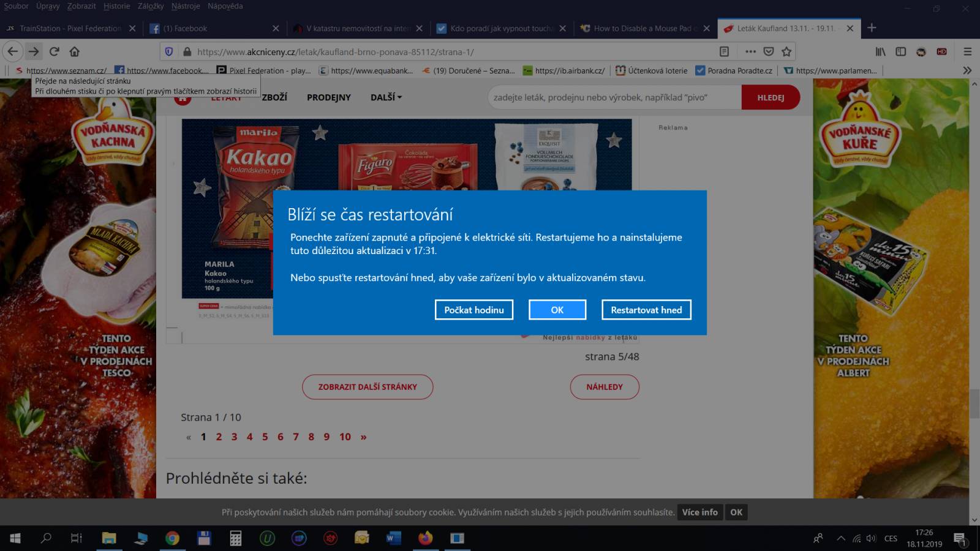
Task: Open Microsoft Word from taskbar
Action: click(x=393, y=538)
